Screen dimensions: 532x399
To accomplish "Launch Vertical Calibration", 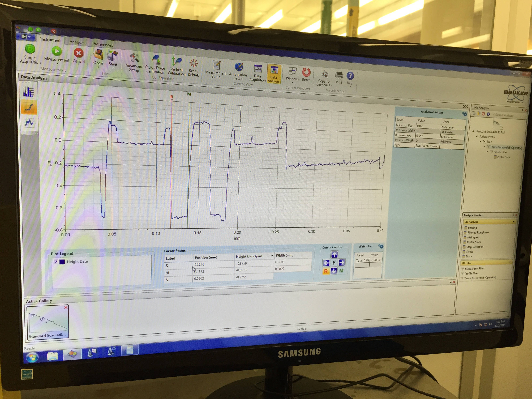I will point(176,66).
